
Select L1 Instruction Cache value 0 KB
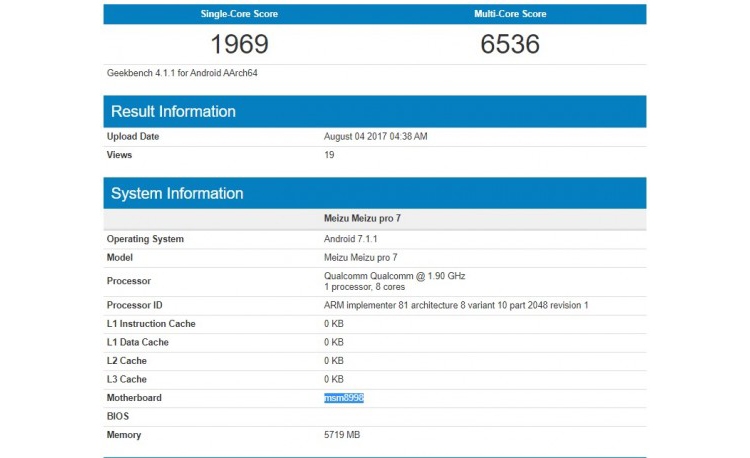(x=334, y=324)
